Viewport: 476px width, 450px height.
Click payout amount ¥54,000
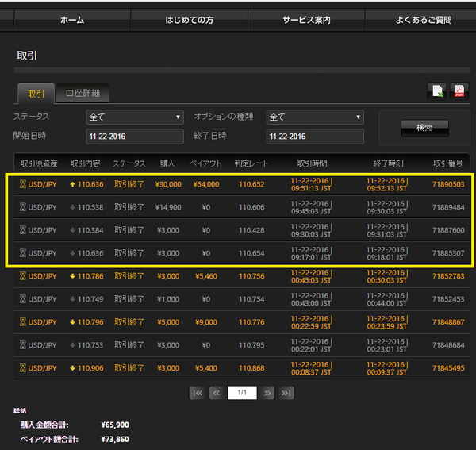point(206,184)
